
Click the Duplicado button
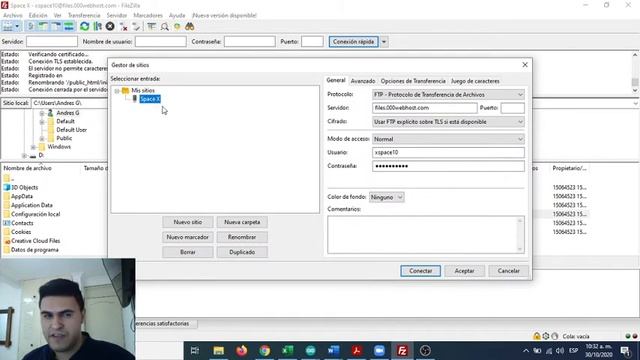242,252
